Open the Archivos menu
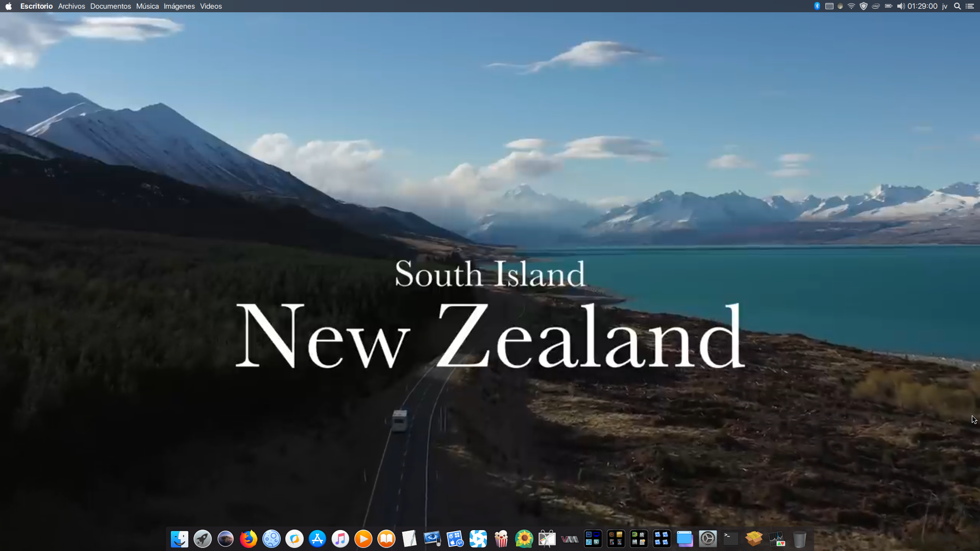Screen dimensions: 980x551 tap(71, 6)
